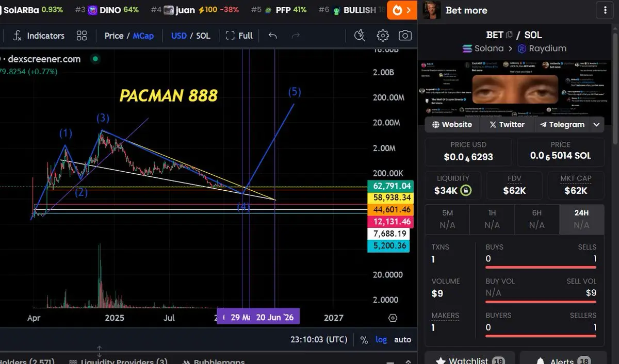Take a chart snapshot with camera icon
Viewport: 619px width, 364px height.
pyautogui.click(x=405, y=36)
